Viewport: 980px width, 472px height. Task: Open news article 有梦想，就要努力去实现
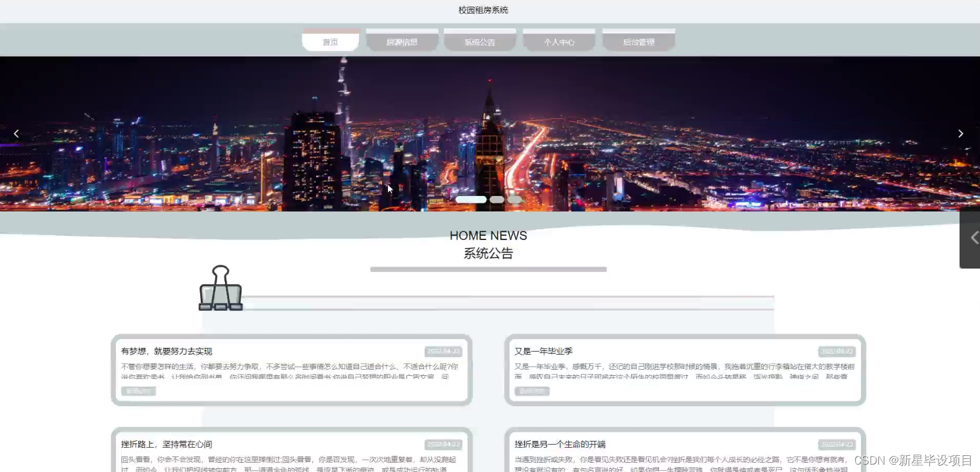point(166,351)
